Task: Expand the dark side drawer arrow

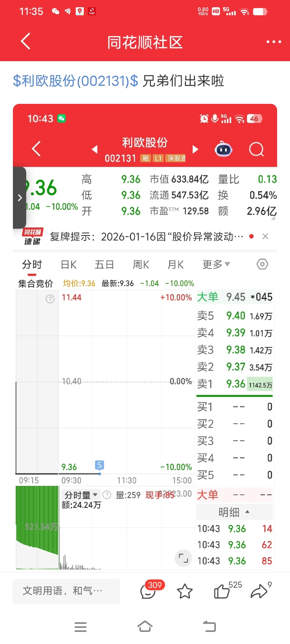Action: 19,198
